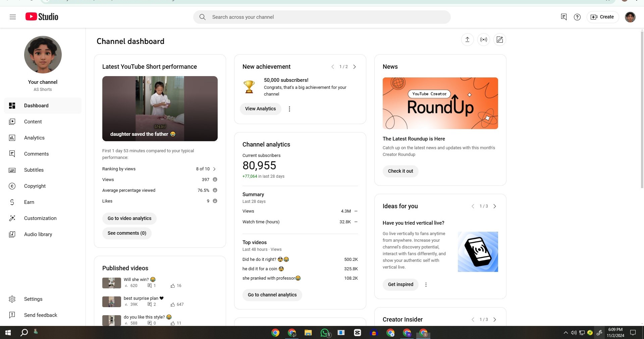The image size is (644, 339).
Task: Open the three-dot menu beside Get inspired
Action: tap(426, 285)
